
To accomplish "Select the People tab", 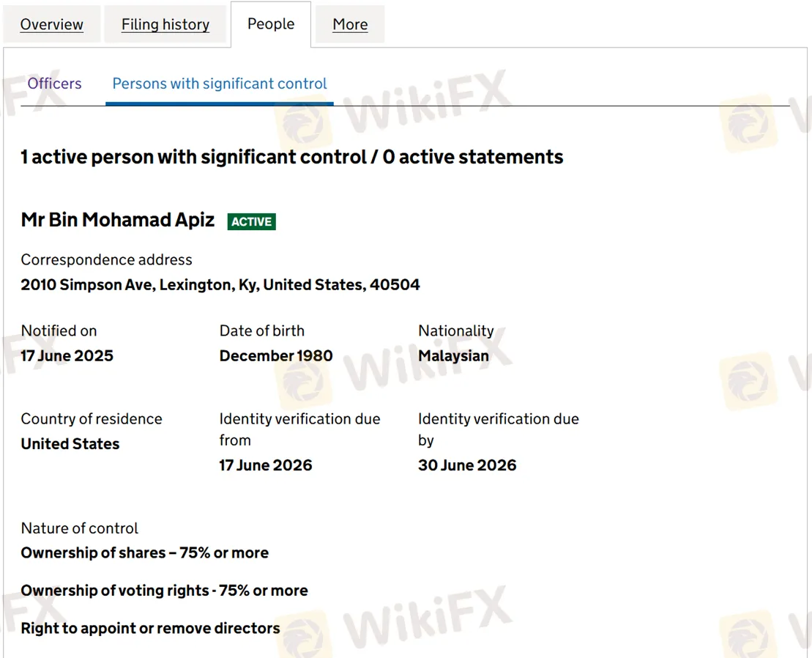I will tap(271, 24).
